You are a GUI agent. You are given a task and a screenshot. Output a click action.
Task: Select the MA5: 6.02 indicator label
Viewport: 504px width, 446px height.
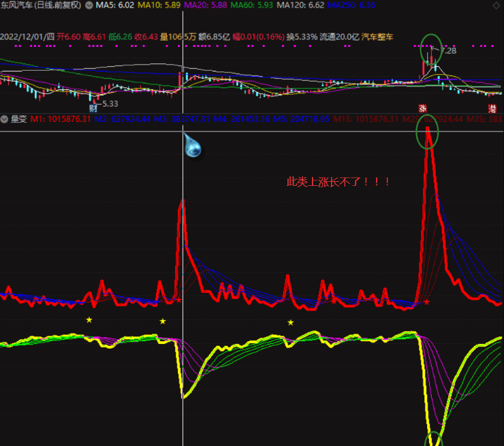coord(114,5)
